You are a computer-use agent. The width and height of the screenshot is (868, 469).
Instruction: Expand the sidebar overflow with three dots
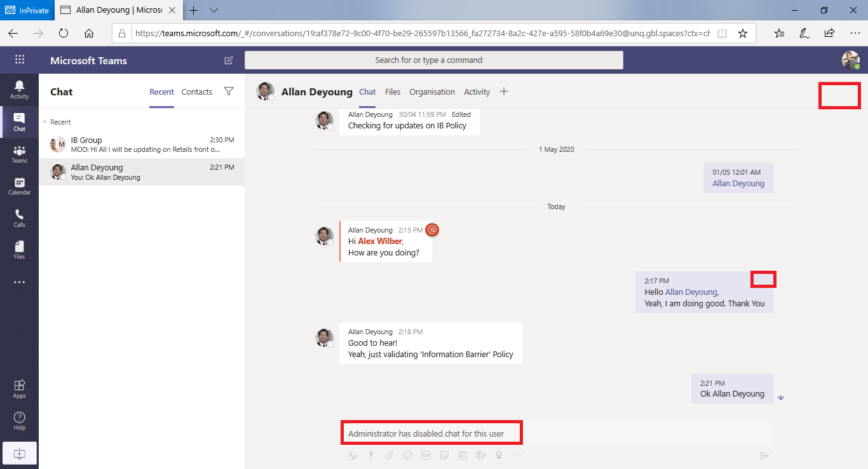click(19, 282)
